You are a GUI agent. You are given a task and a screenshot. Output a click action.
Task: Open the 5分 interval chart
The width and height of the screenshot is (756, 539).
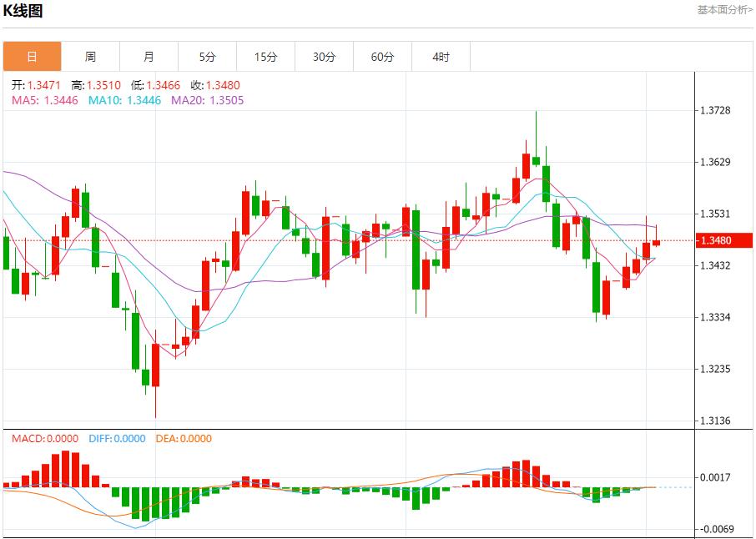tap(207, 57)
